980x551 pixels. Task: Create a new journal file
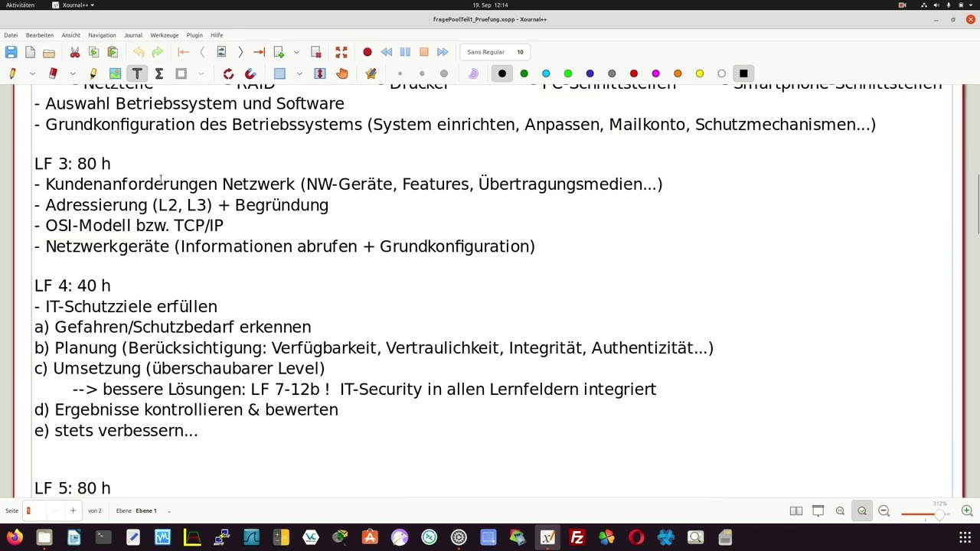(30, 52)
